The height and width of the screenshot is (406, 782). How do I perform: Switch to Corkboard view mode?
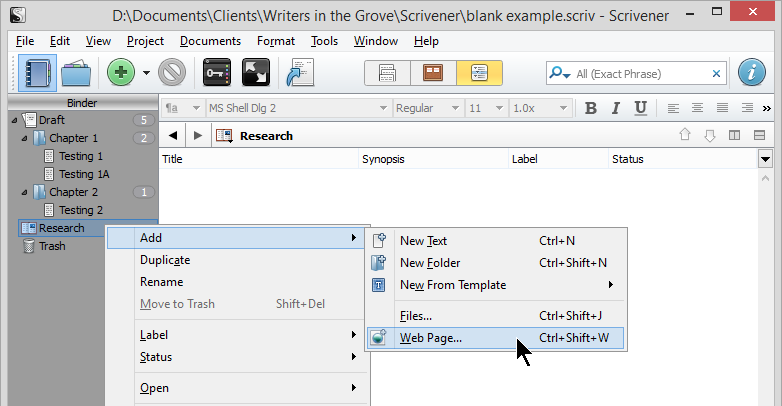coord(433,74)
